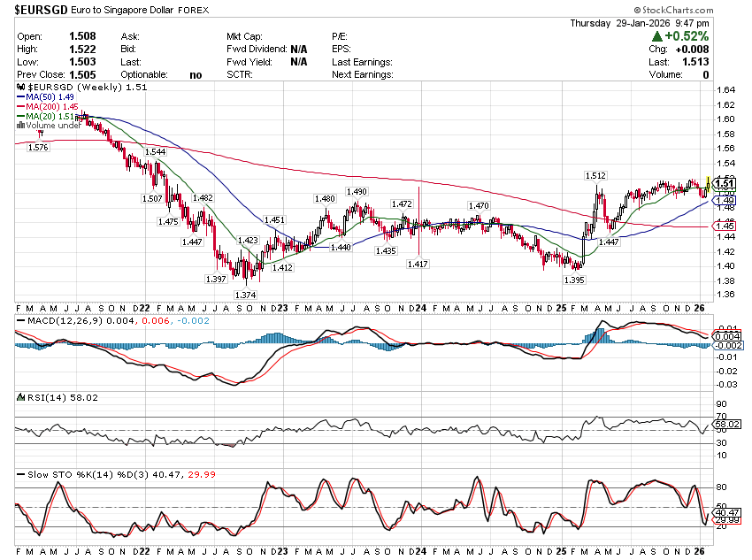
Task: Click the year 22 marker on bottom time axis
Action: tap(142, 549)
